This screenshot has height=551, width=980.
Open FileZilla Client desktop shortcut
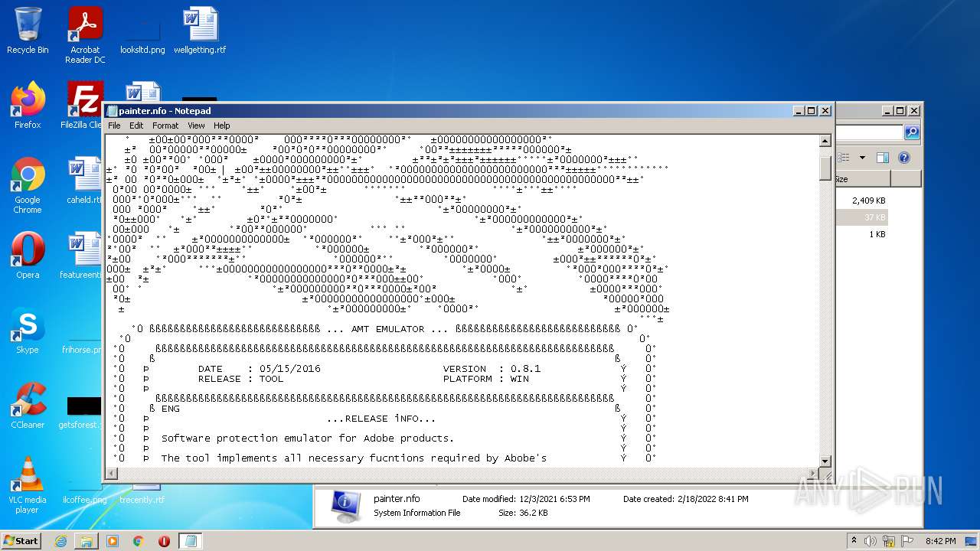(x=83, y=106)
